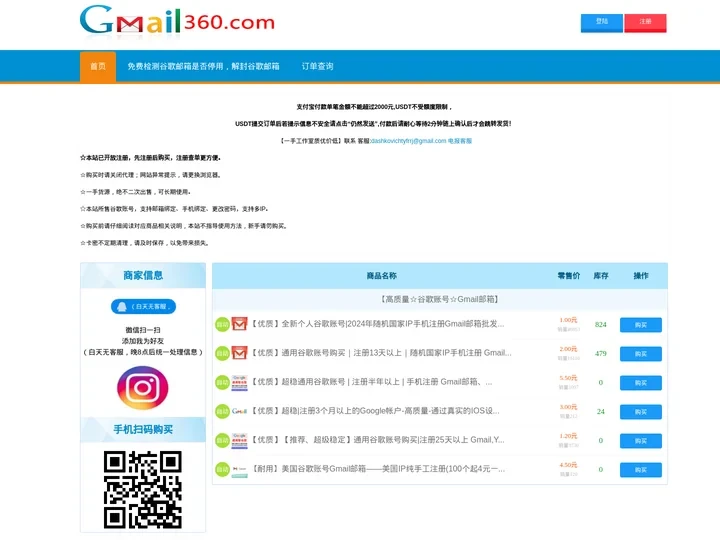Click the QQ 白天无客服 contact button
The image size is (720, 540).
pos(143,306)
